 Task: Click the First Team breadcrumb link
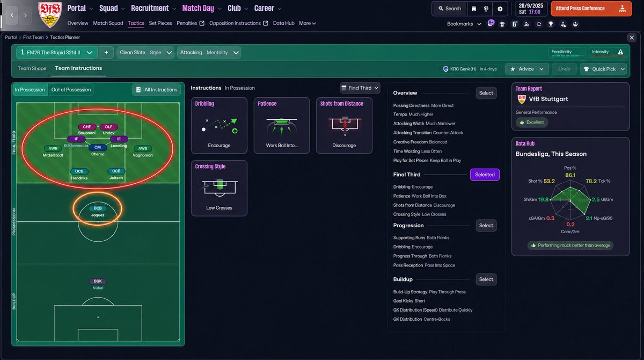[x=34, y=38]
